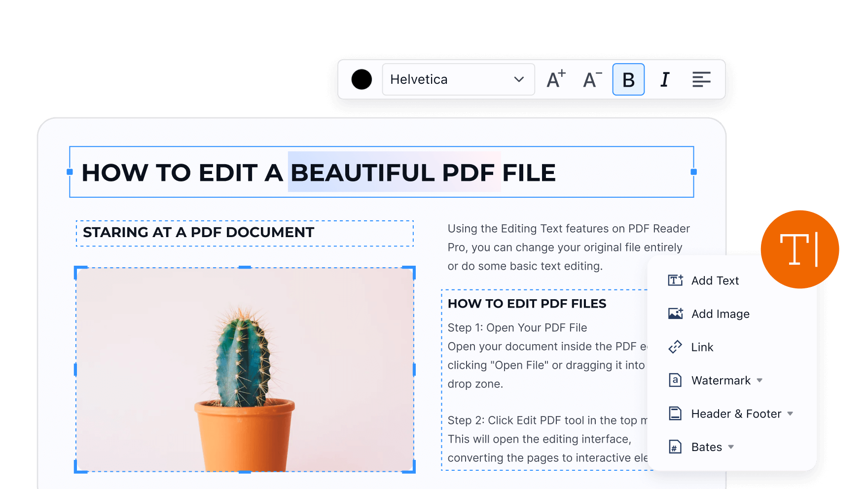Increase font size with A+ icon
Screen dimensions: 868x489
[556, 79]
